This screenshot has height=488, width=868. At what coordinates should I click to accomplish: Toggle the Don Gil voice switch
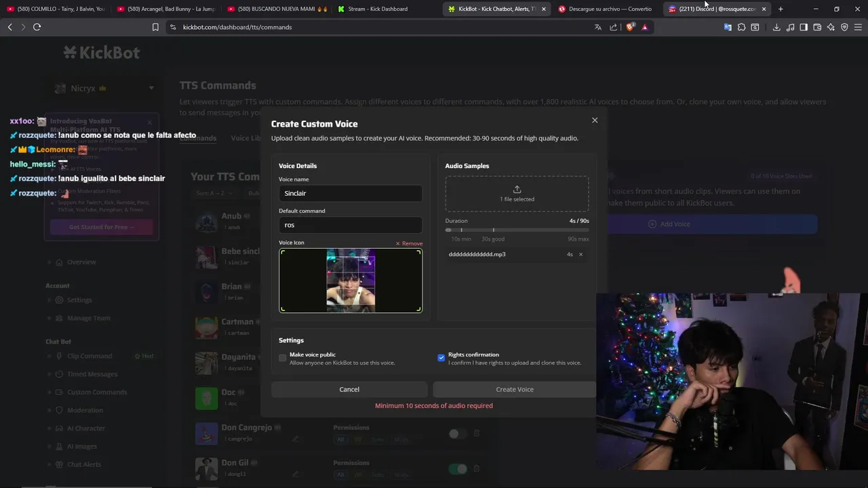[458, 468]
